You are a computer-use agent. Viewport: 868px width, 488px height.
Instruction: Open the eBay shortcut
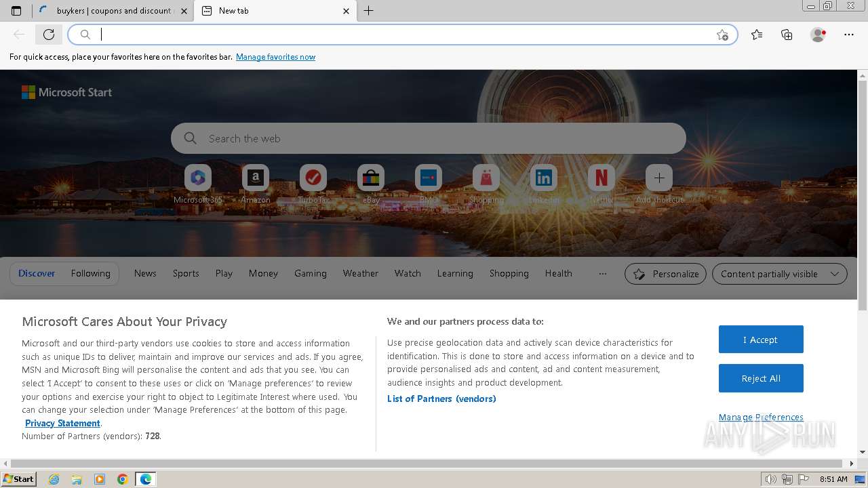click(x=371, y=184)
